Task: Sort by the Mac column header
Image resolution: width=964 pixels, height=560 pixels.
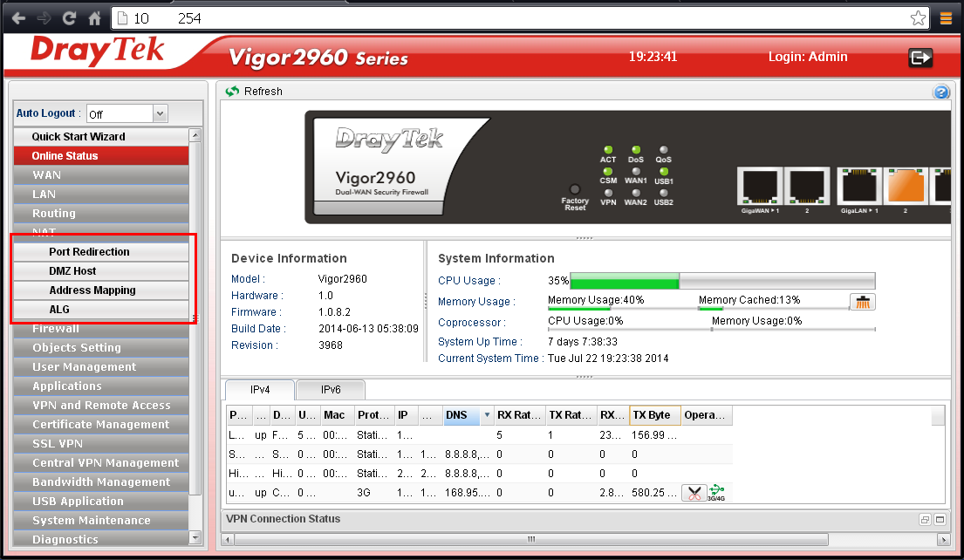Action: click(x=337, y=415)
